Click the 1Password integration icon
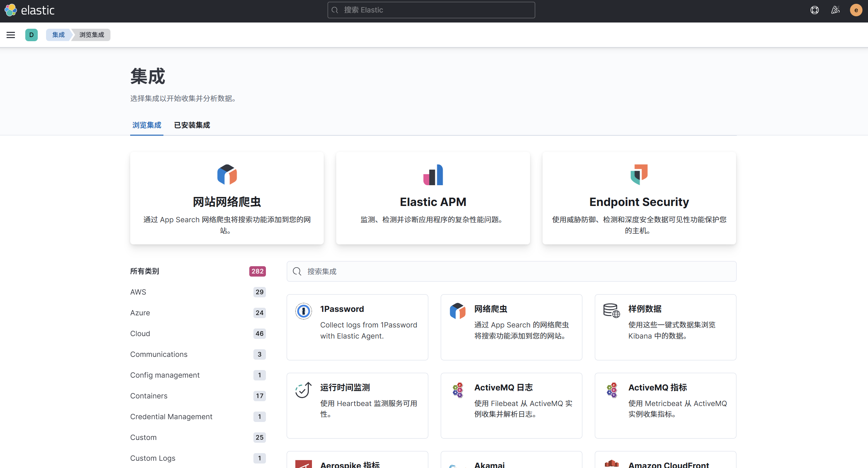This screenshot has width=868, height=468. 303,311
